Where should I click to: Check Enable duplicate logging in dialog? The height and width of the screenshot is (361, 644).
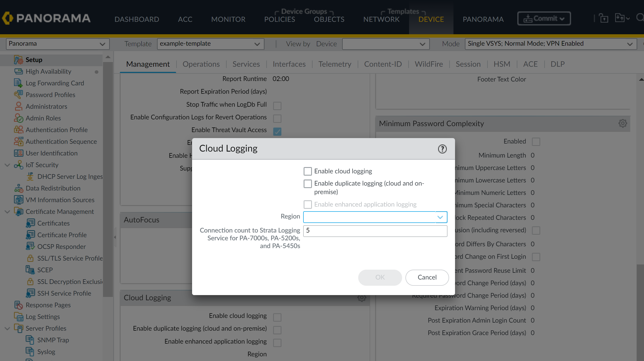[x=308, y=184]
